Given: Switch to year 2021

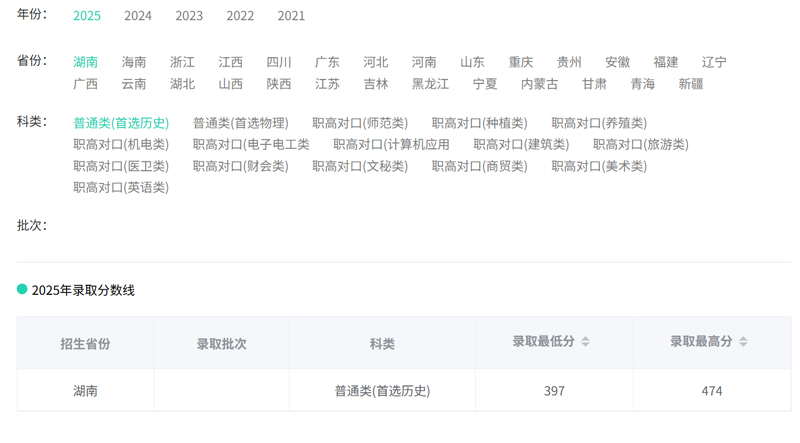Looking at the screenshot, I should pos(291,16).
